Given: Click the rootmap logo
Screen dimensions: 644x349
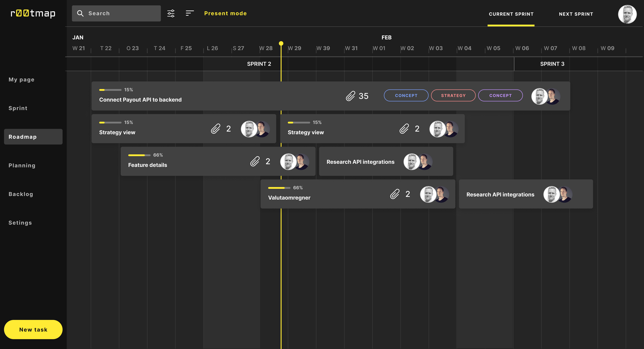Looking at the screenshot, I should (x=33, y=13).
